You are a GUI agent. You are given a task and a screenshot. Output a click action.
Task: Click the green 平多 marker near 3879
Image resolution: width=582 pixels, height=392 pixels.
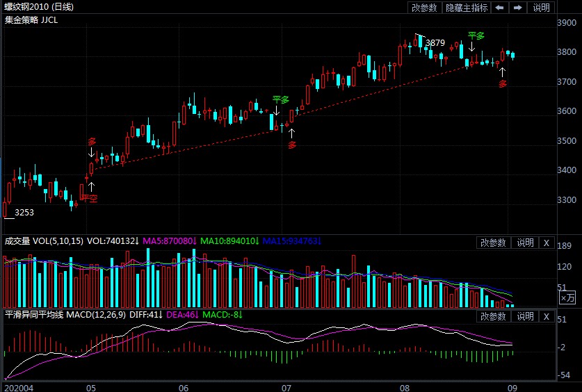(476, 35)
